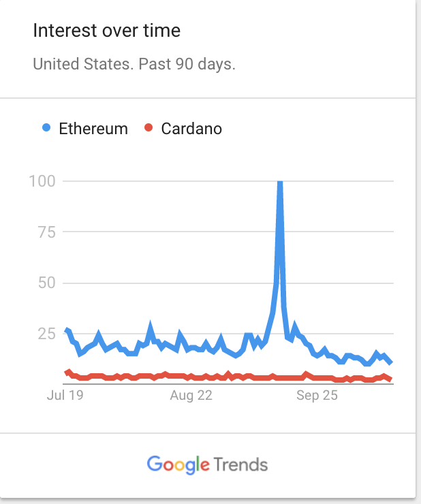Select the Ethereum legend label
The width and height of the screenshot is (421, 504).
point(93,129)
